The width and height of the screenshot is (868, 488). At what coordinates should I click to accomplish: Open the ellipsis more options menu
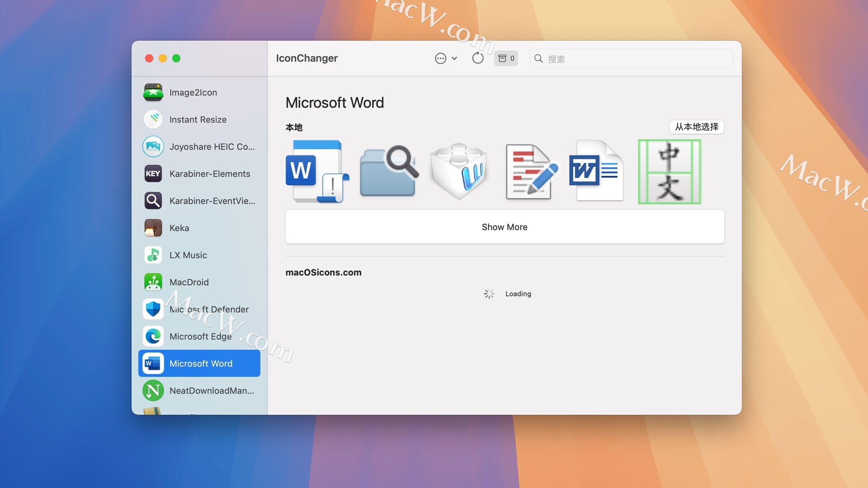[446, 58]
